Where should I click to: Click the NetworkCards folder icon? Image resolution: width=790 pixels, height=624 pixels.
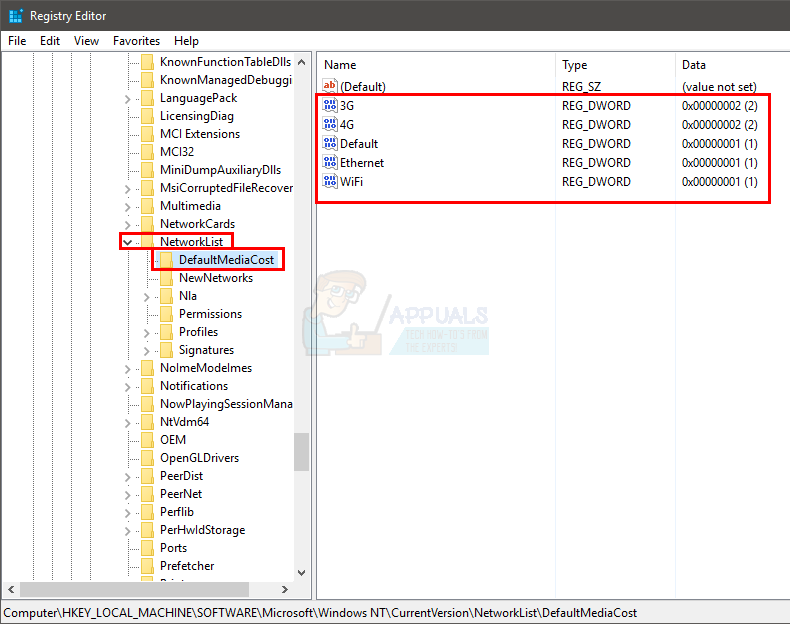coord(148,224)
